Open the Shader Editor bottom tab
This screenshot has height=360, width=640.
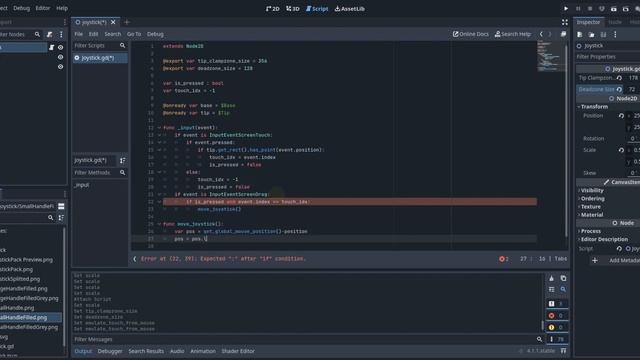[x=238, y=351]
